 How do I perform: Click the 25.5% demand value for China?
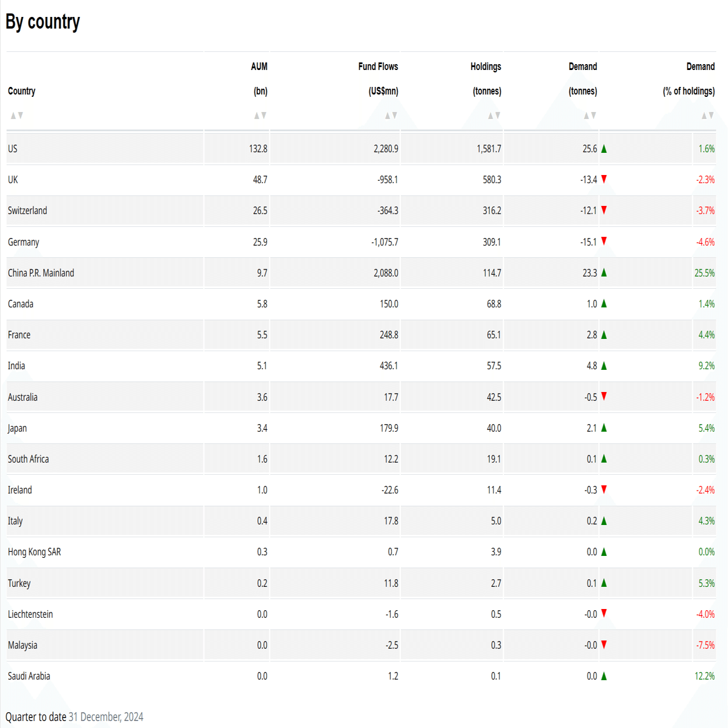704,273
